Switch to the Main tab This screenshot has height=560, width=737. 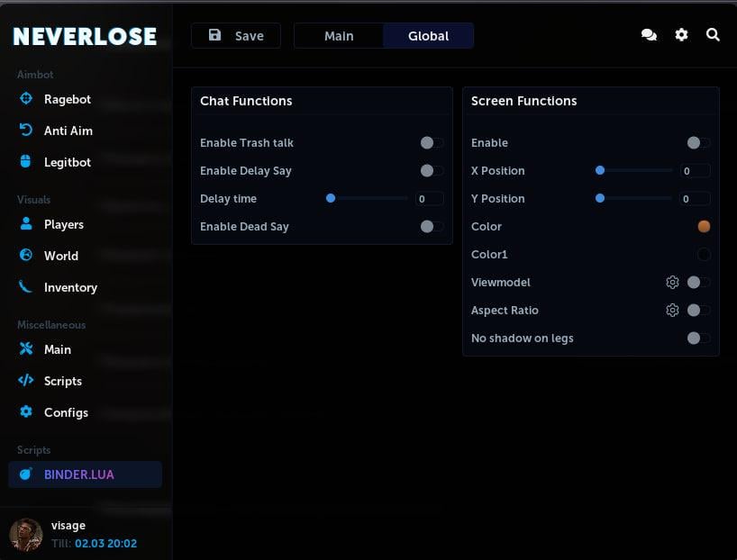click(x=339, y=36)
